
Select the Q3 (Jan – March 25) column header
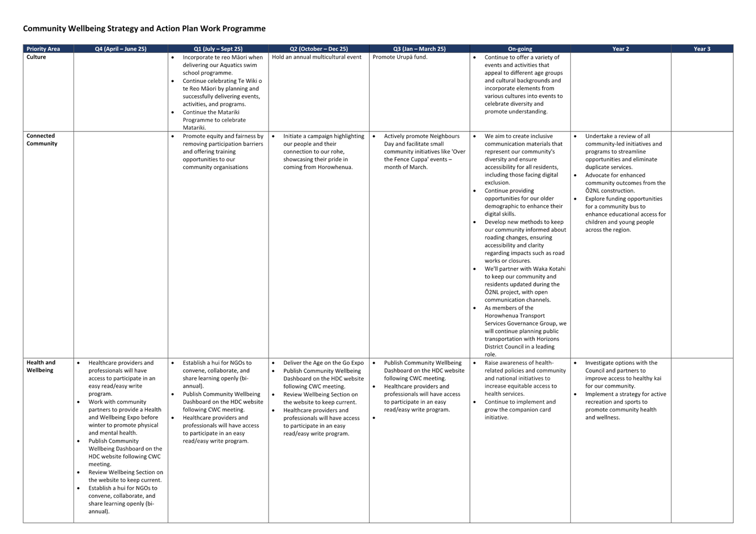(419, 49)
